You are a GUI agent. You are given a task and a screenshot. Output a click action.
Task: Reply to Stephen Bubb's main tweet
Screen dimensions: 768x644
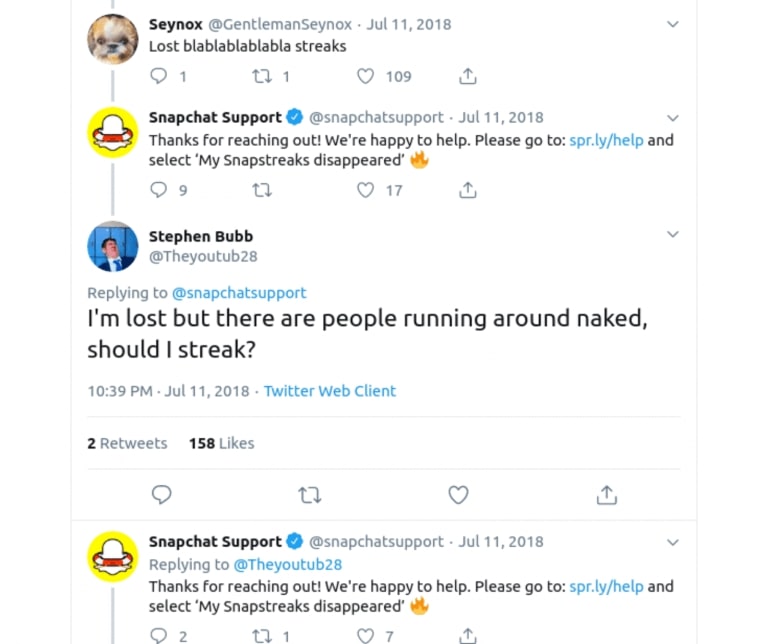coord(161,494)
